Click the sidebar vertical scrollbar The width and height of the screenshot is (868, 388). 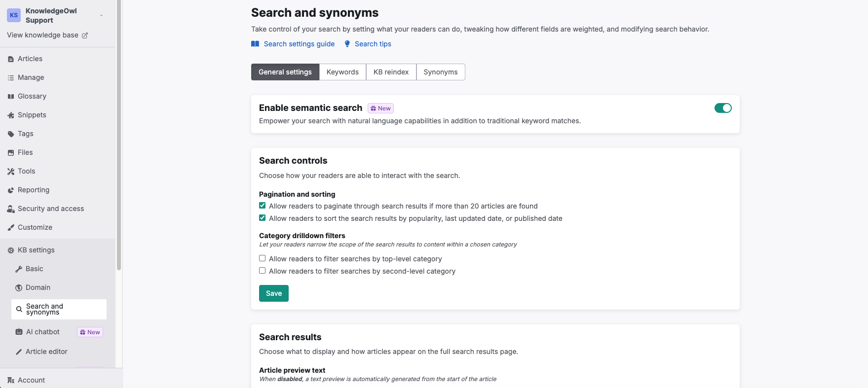[x=119, y=136]
